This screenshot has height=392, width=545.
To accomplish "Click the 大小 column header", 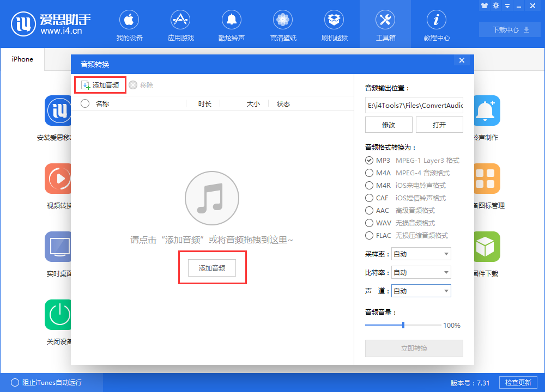I will [x=253, y=104].
